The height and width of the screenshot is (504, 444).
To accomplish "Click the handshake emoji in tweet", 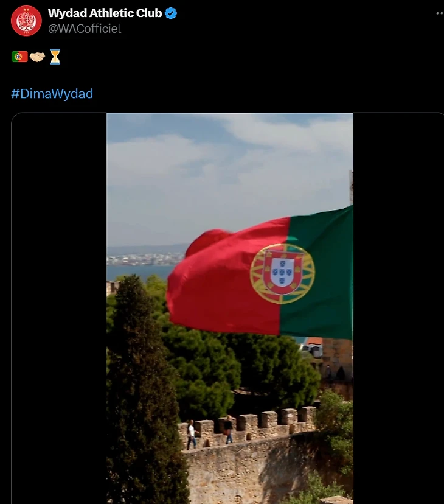I will (x=37, y=57).
